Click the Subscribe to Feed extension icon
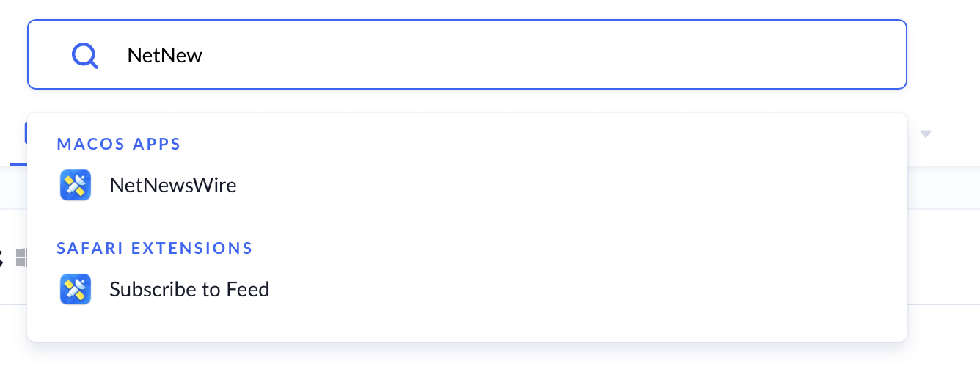The width and height of the screenshot is (980, 383). coord(76,289)
